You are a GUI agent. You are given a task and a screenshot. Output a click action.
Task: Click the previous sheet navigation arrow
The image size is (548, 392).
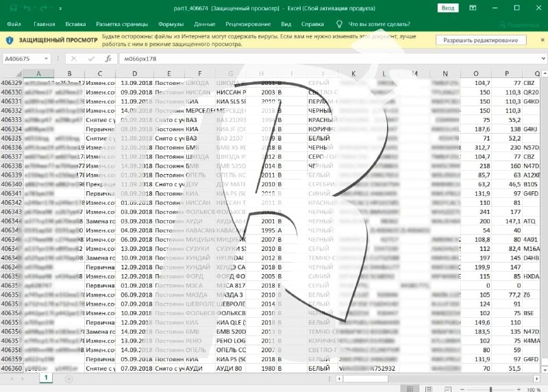pos(12,379)
